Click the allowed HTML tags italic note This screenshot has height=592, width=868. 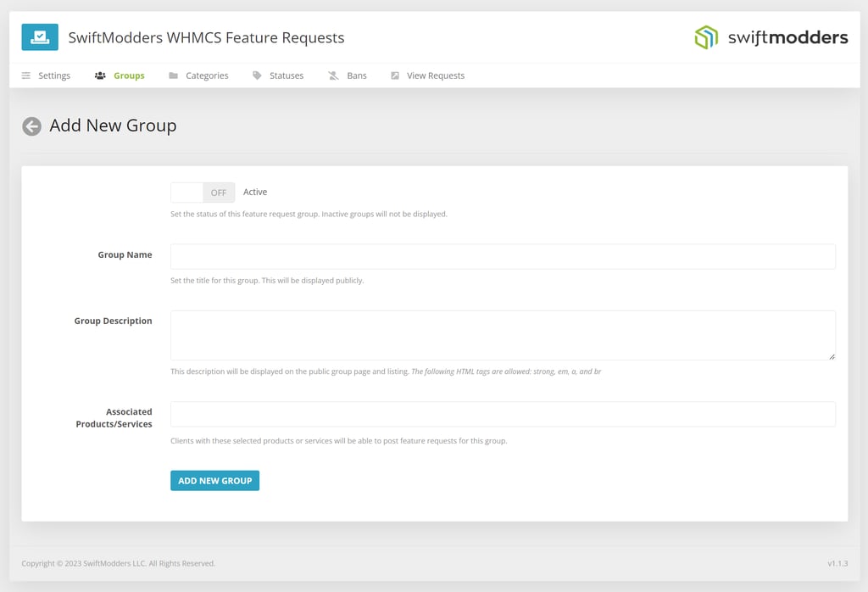coord(506,371)
